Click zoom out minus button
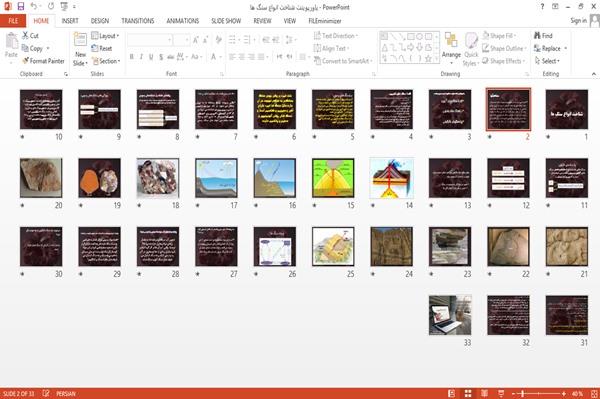The width and height of the screenshot is (600, 399). click(x=514, y=394)
